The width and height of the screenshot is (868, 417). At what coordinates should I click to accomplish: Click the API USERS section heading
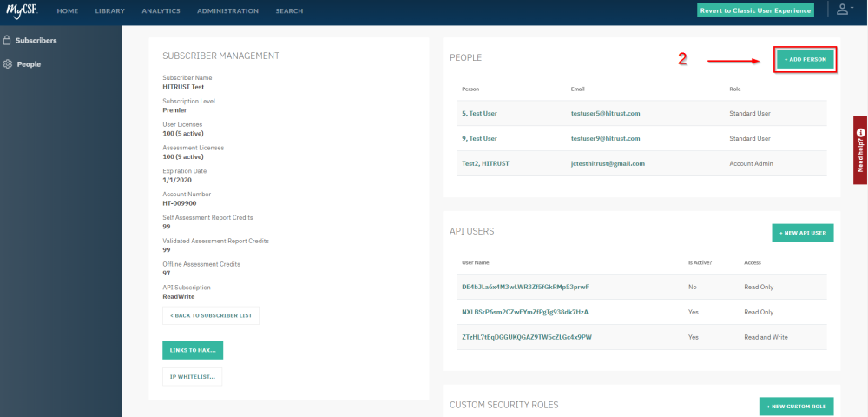[471, 231]
